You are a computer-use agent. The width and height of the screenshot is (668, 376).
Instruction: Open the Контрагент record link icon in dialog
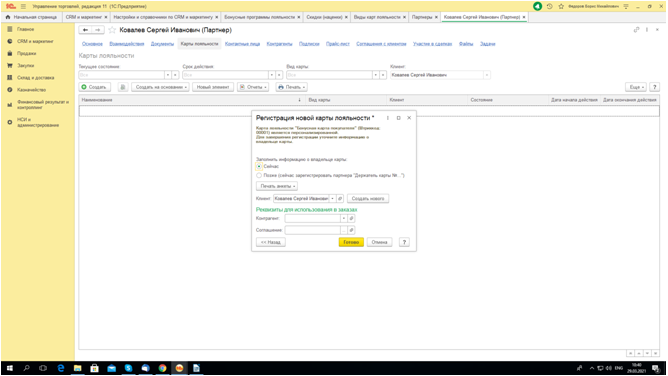coord(351,218)
